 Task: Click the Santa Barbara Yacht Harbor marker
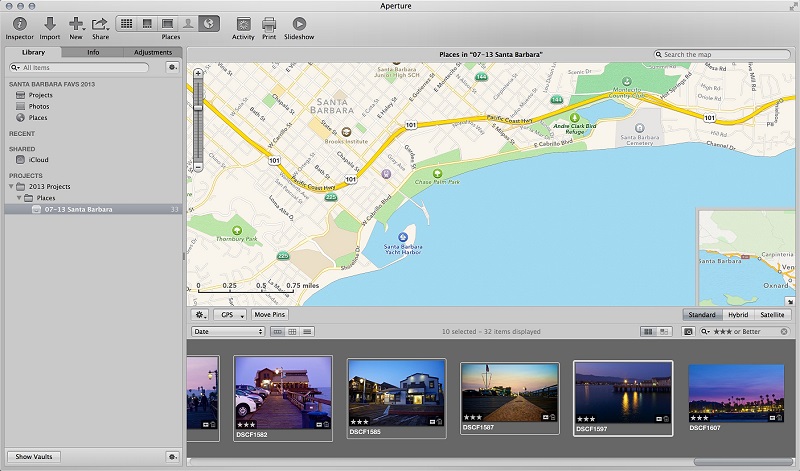point(403,237)
